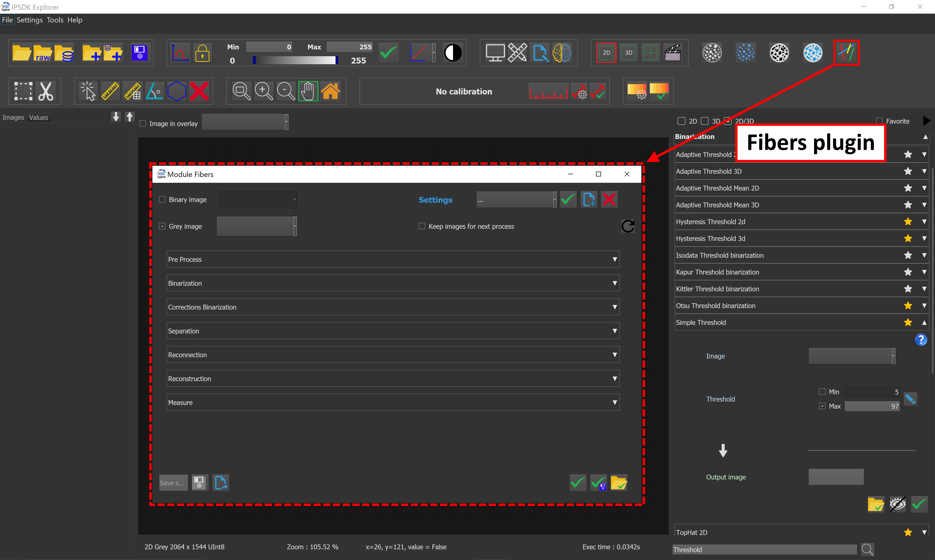
Task: Click the green check run button in Module Fibers
Action: 578,483
